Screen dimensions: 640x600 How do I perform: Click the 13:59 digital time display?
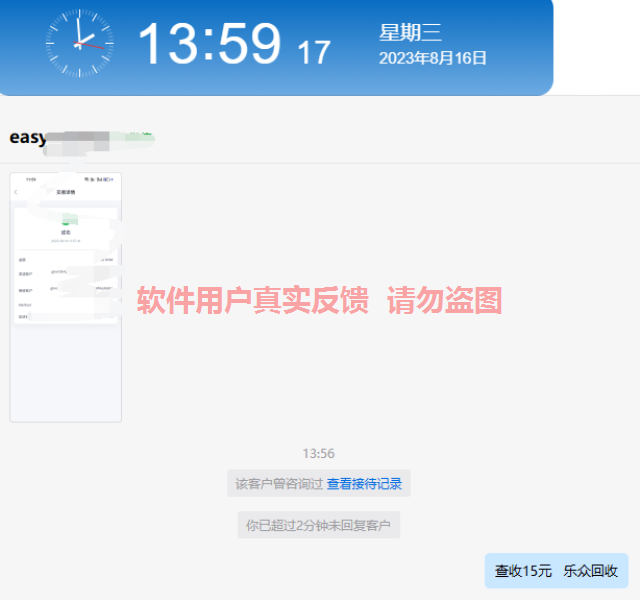pyautogui.click(x=209, y=45)
